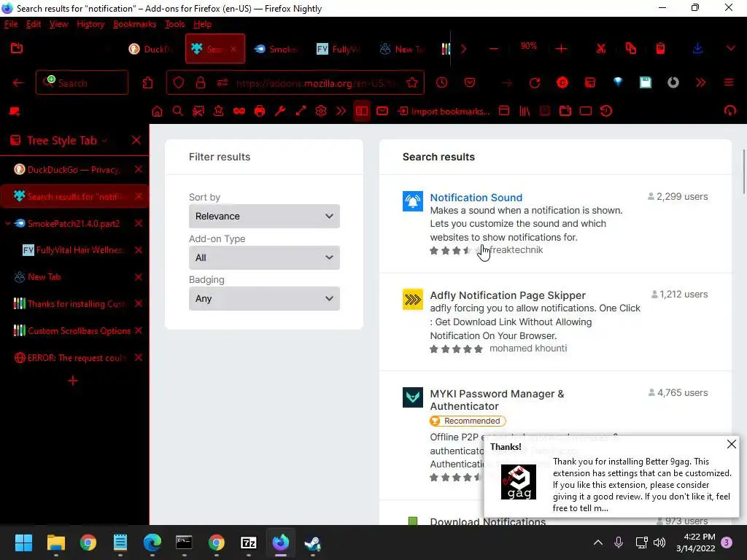This screenshot has height=560, width=747.
Task: Click the back arrow navigation button
Action: coord(18,83)
